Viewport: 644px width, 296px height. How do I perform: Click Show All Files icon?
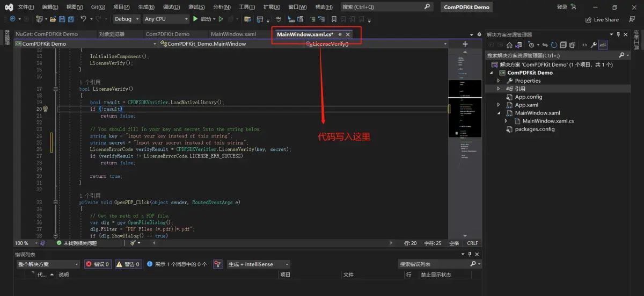[x=572, y=45]
